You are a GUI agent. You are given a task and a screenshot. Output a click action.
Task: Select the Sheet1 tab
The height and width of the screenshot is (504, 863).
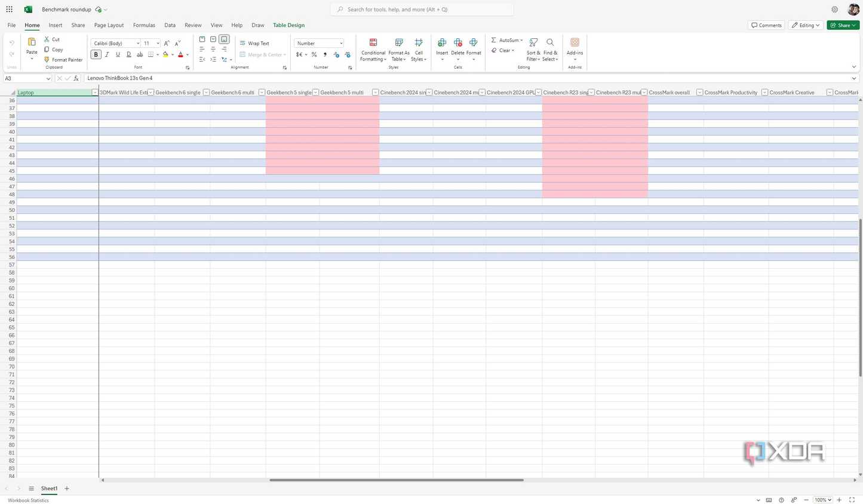point(49,488)
